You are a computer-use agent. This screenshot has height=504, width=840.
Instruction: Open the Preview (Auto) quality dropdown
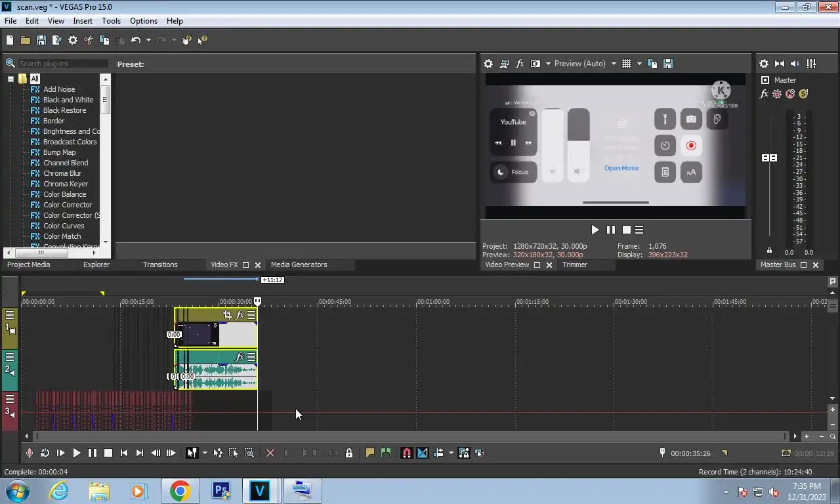585,64
